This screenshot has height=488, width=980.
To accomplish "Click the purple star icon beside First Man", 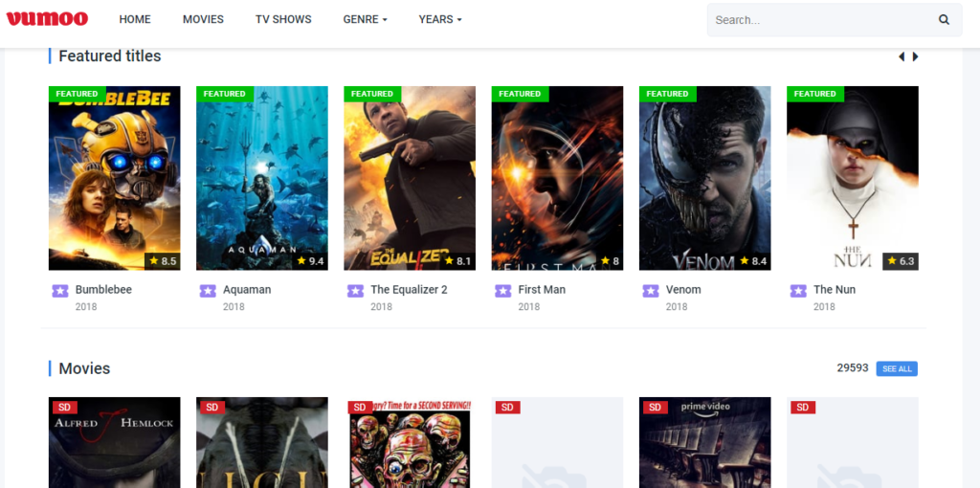I will [x=502, y=291].
